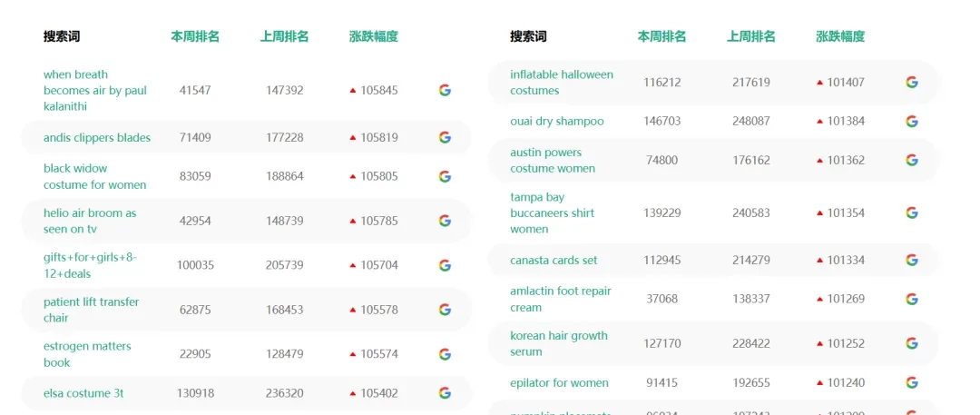Screen dimensions: 980x415
Task: Click 'tampa bay buccaneers shirt women' keyword
Action: [552, 212]
